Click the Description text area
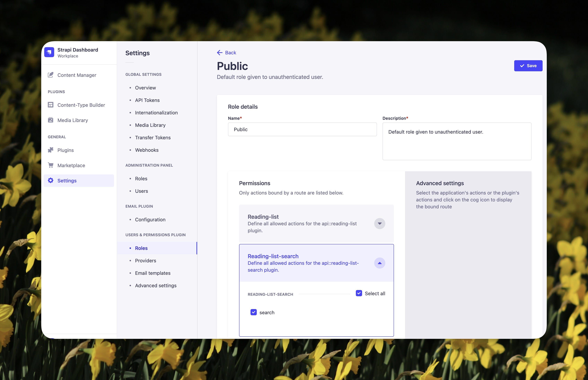 [x=457, y=141]
